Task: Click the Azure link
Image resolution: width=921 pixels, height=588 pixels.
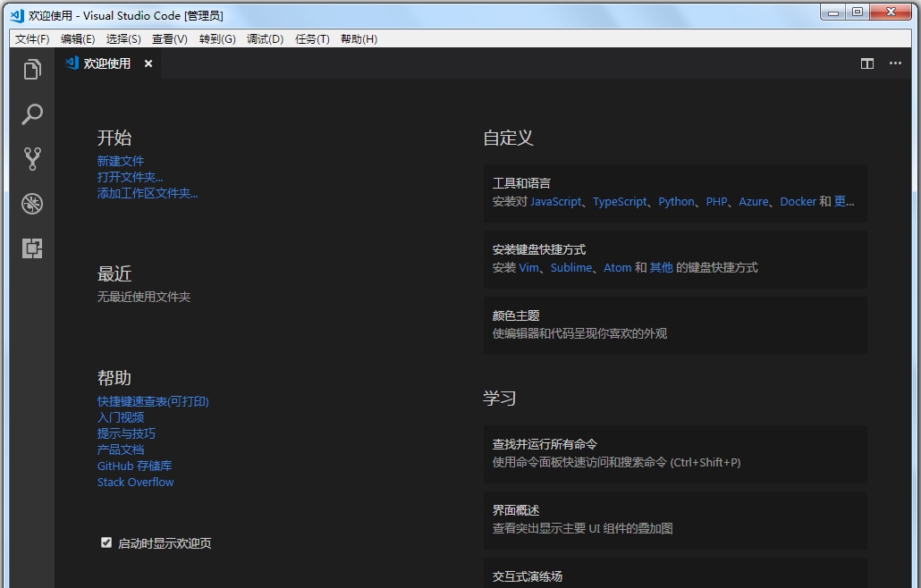Action: [754, 201]
